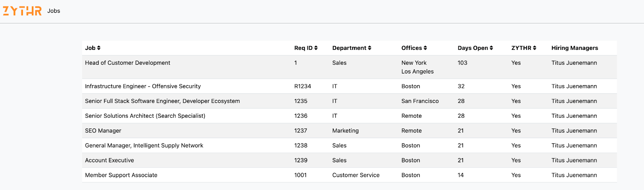Image resolution: width=644 pixels, height=190 pixels.
Task: Sort table by Job column arrows
Action: [x=99, y=48]
